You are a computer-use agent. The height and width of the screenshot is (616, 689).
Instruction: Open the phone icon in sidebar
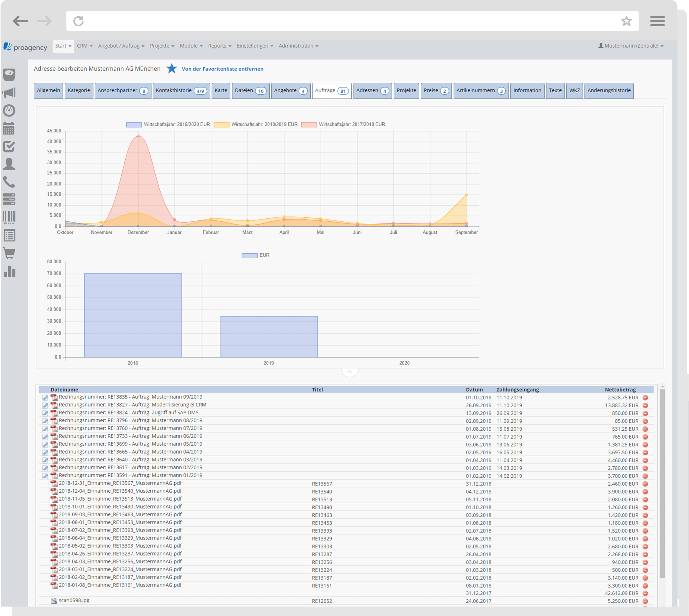pos(9,182)
